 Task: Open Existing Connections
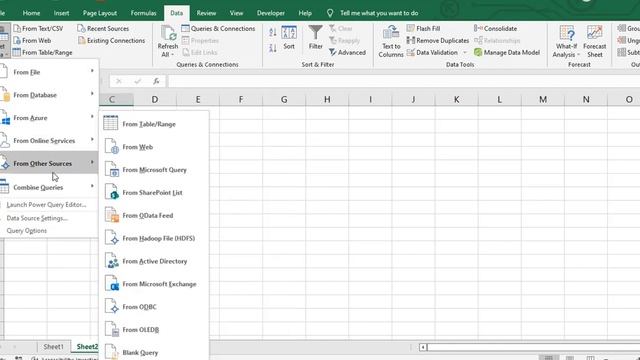coord(111,40)
